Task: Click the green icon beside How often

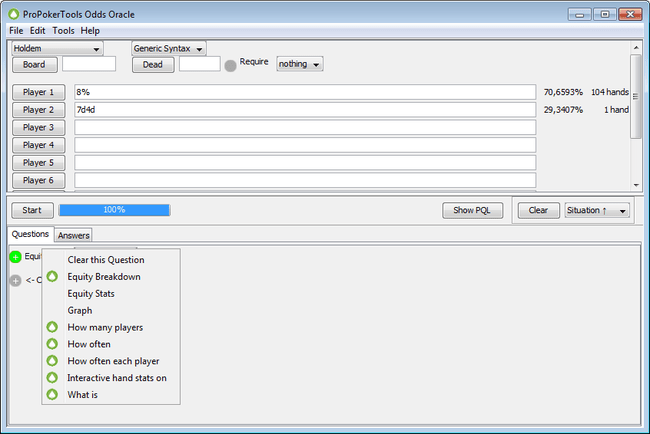Action: [x=52, y=344]
